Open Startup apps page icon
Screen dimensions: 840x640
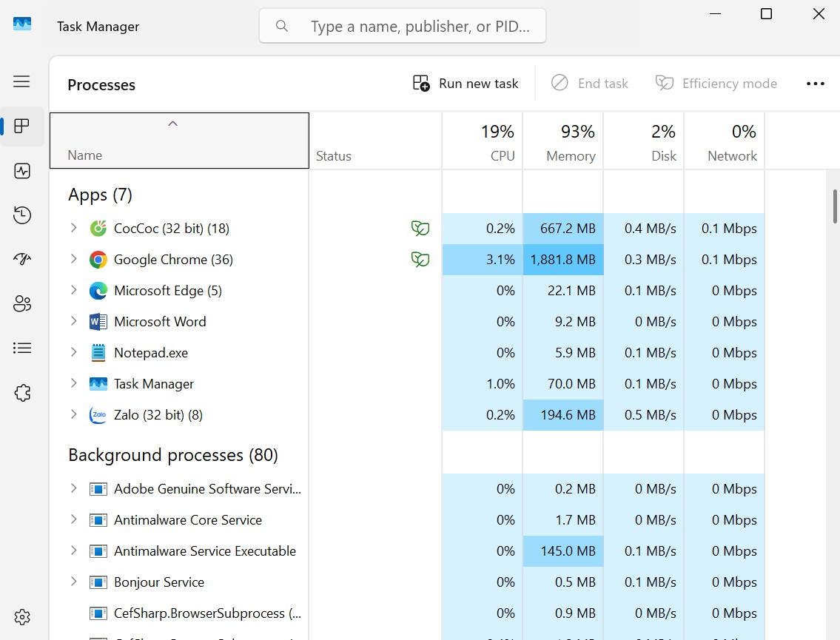(x=22, y=259)
